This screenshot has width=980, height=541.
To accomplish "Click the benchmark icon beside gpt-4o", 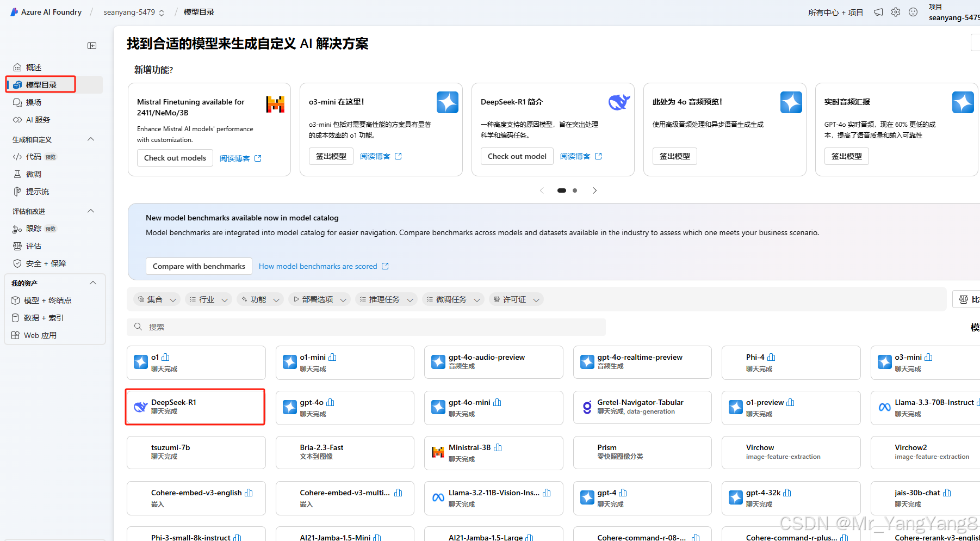I will coord(331,402).
